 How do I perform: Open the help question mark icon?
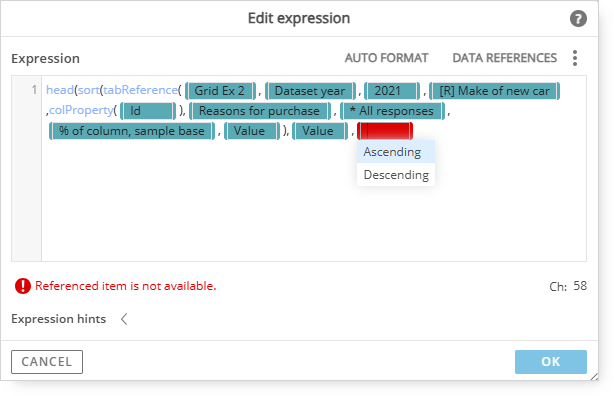(x=578, y=18)
